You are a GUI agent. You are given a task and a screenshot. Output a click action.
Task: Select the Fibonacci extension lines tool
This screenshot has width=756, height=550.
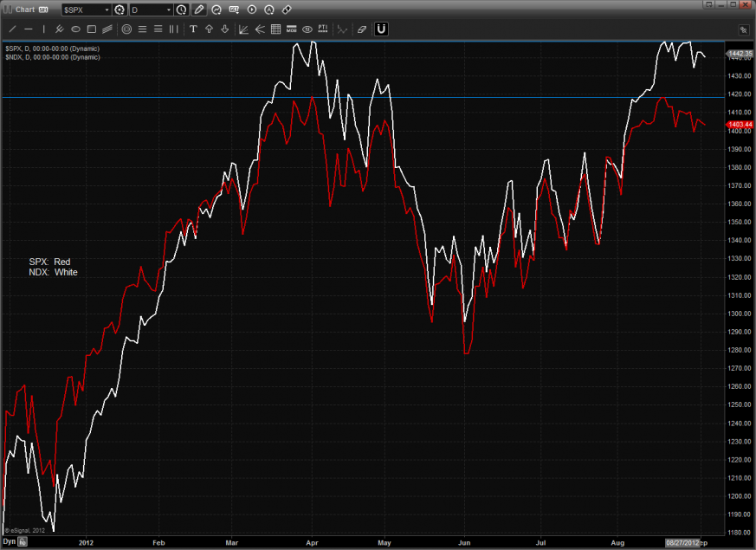158,29
